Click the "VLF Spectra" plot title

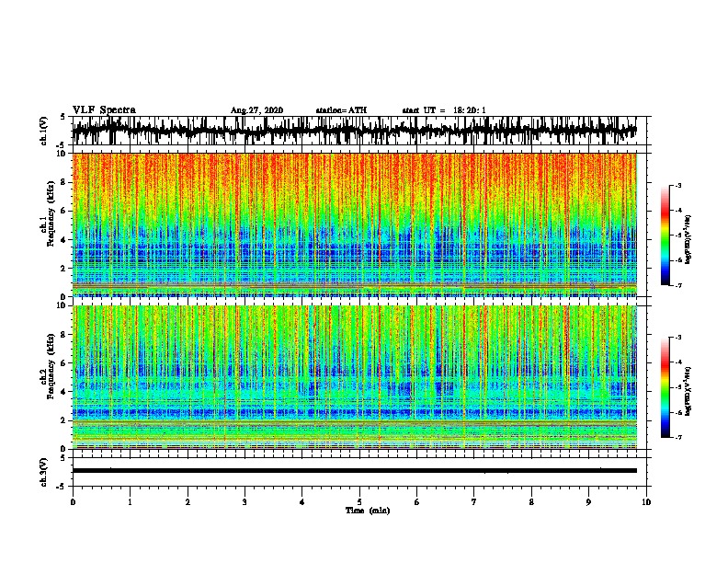(x=104, y=110)
